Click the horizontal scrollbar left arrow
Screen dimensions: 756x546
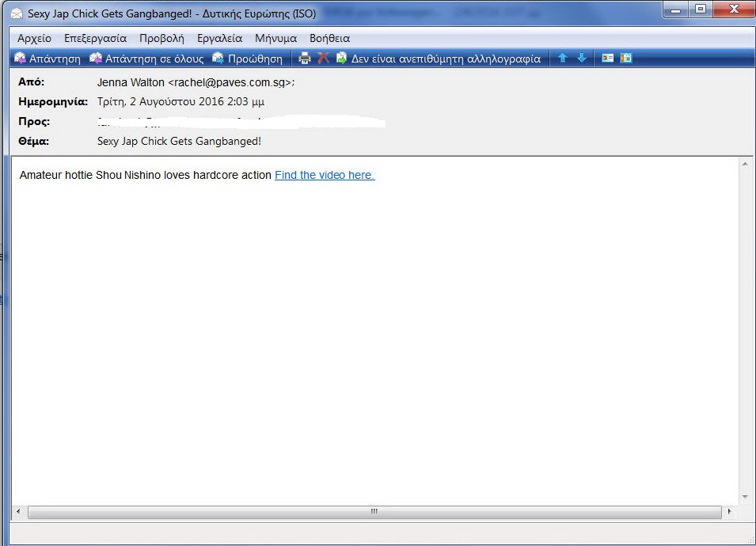pyautogui.click(x=18, y=511)
